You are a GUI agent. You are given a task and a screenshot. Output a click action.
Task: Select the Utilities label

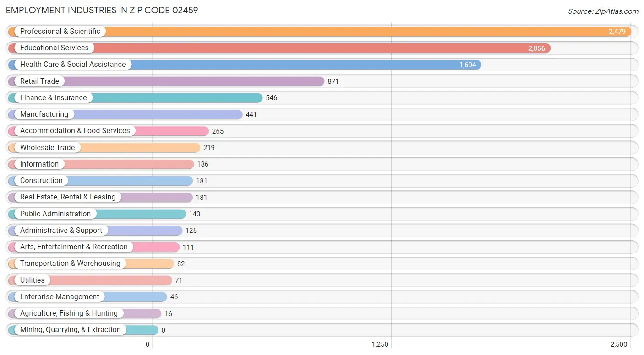pos(33,280)
